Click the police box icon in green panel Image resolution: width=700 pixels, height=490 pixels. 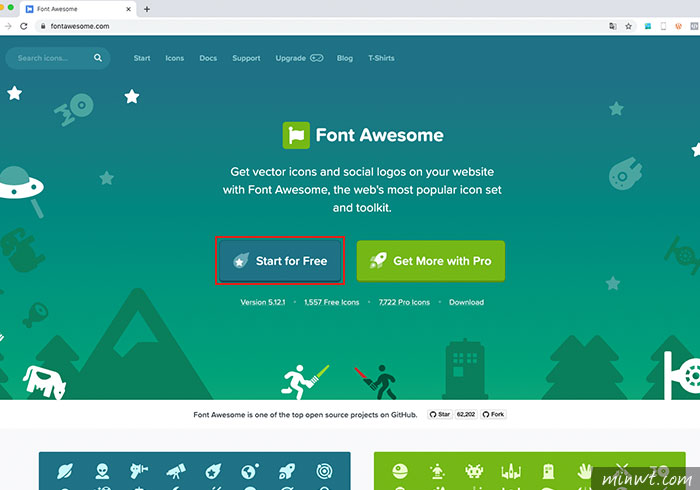click(548, 471)
